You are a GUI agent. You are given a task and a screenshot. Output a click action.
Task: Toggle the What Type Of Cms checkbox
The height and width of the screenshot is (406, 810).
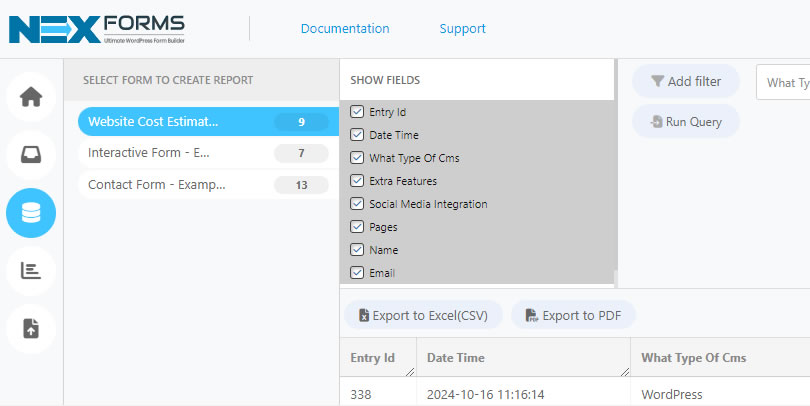(x=357, y=158)
